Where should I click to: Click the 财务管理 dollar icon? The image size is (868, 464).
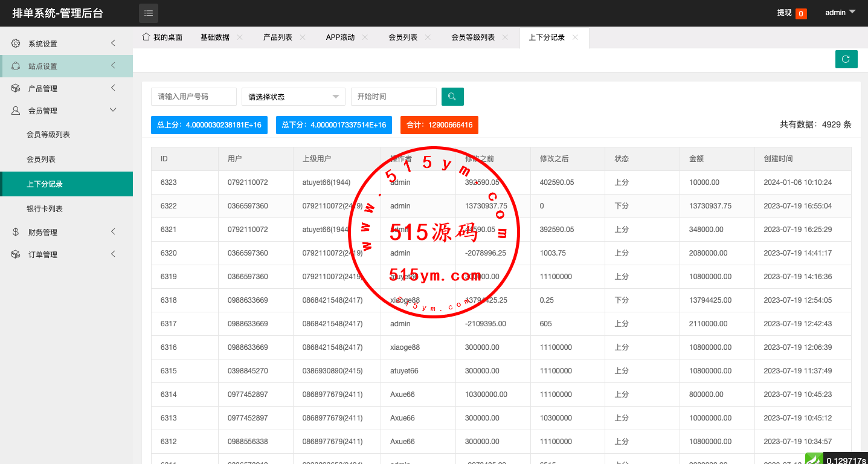(x=16, y=232)
